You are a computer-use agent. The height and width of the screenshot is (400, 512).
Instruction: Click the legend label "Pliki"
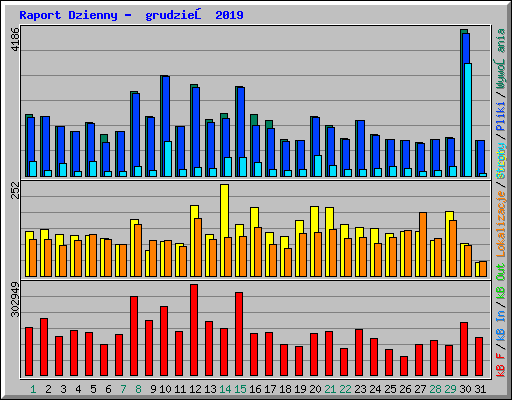(501, 117)
